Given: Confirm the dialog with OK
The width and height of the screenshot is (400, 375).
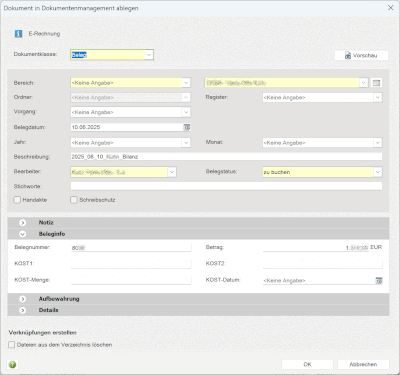Looking at the screenshot, I should point(307,364).
